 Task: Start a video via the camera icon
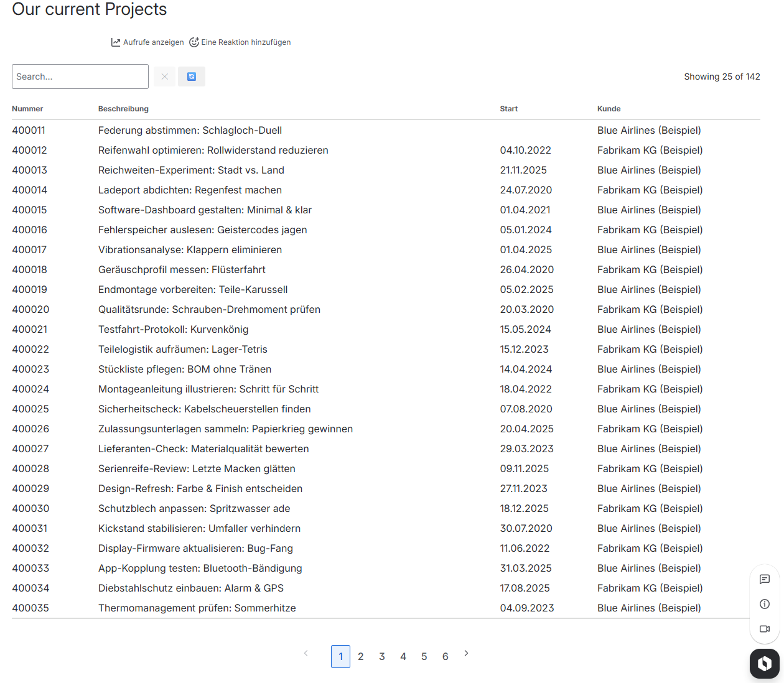[765, 628]
